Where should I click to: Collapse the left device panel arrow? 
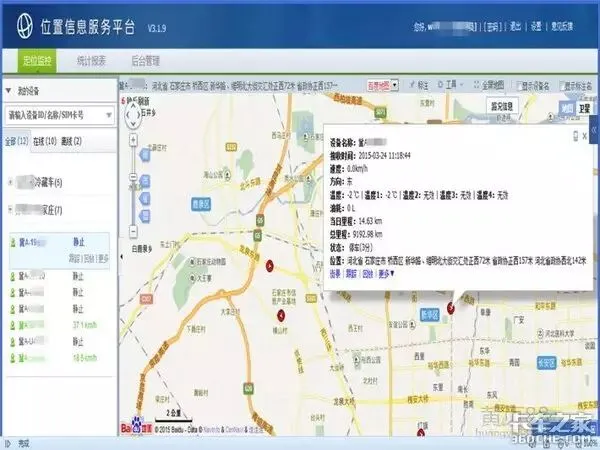point(121,257)
